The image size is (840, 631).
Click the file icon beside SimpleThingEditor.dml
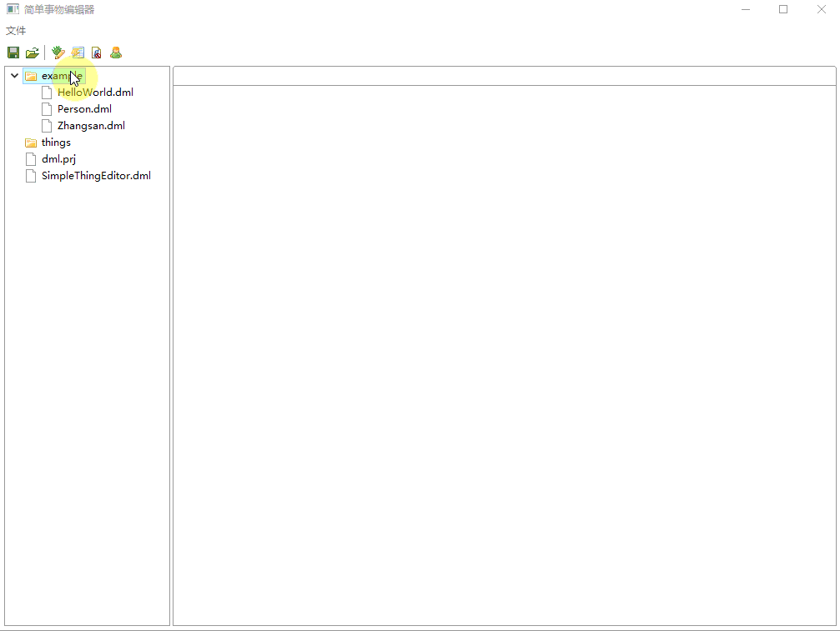pyautogui.click(x=31, y=176)
